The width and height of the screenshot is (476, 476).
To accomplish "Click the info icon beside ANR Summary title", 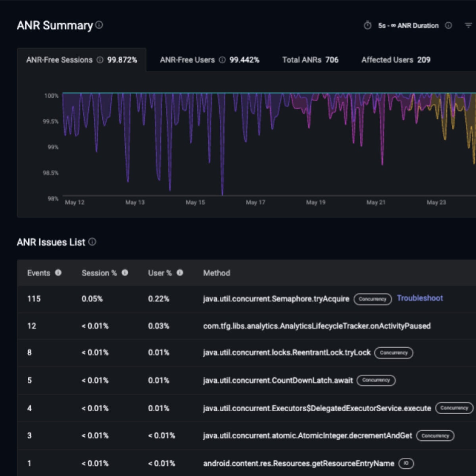I will [x=98, y=25].
